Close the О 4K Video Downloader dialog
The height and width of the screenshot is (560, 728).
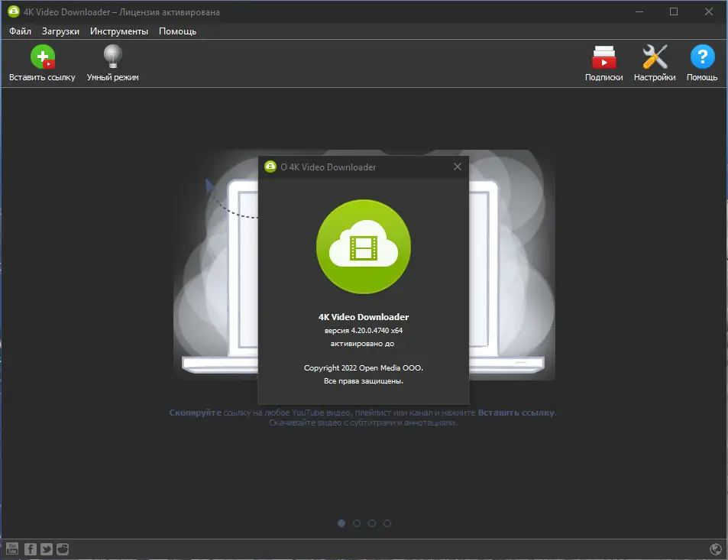pos(458,167)
